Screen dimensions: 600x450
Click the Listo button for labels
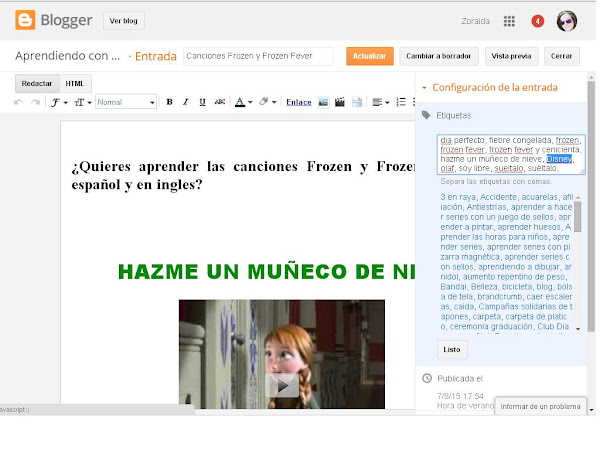click(452, 349)
